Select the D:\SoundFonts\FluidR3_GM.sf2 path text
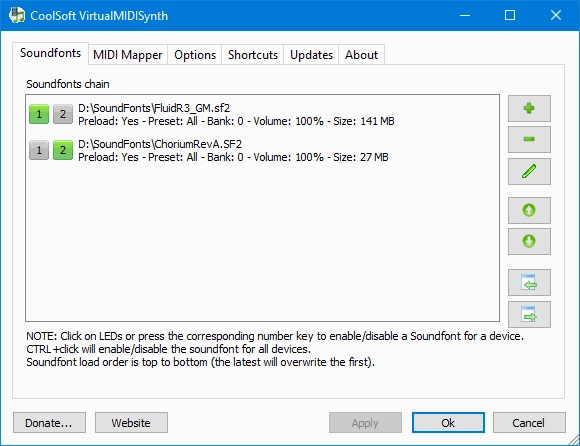 click(154, 108)
